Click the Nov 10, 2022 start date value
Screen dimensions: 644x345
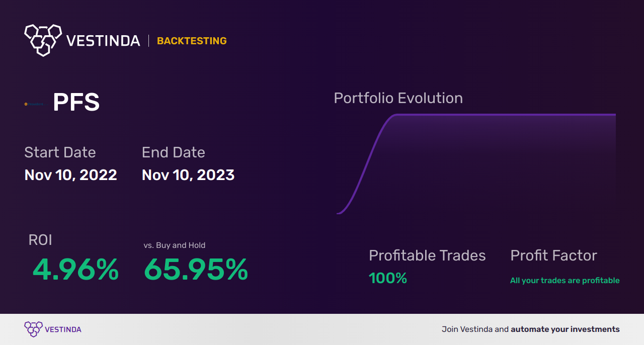pos(71,175)
